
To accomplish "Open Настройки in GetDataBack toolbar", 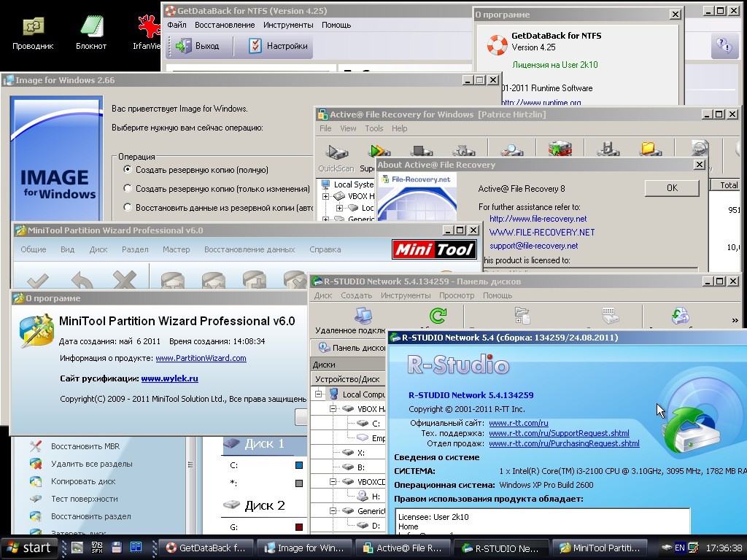I will point(278,46).
